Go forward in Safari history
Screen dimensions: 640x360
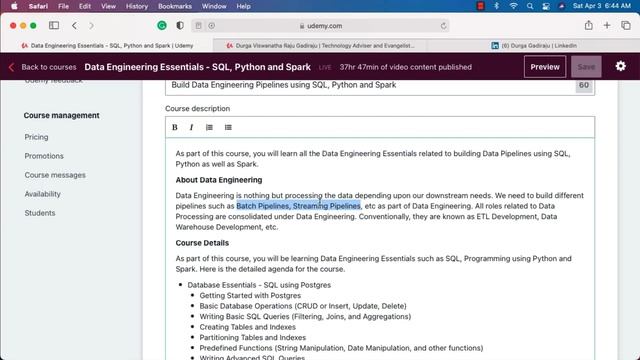(x=91, y=25)
